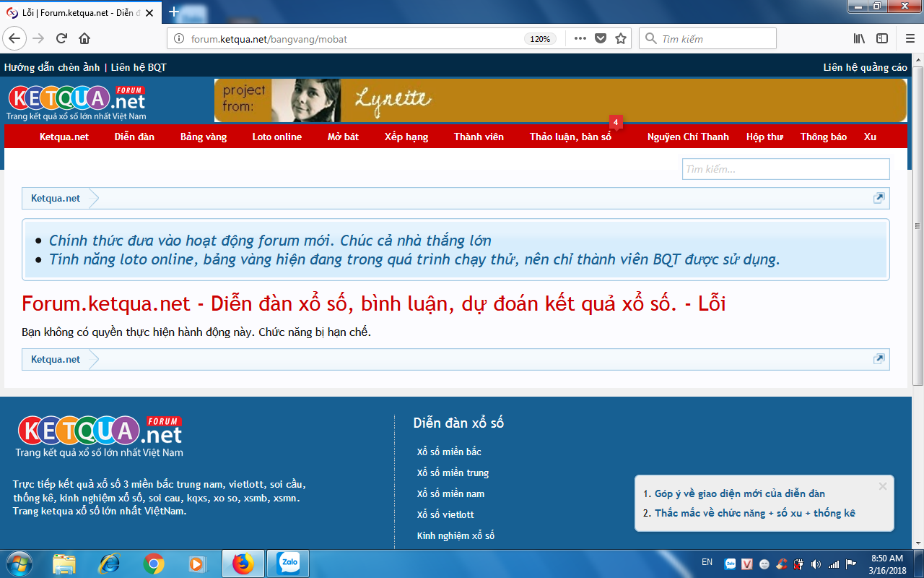924x578 pixels.
Task: Open the Nguyễn Chí Thanh account menu
Action: (x=688, y=137)
